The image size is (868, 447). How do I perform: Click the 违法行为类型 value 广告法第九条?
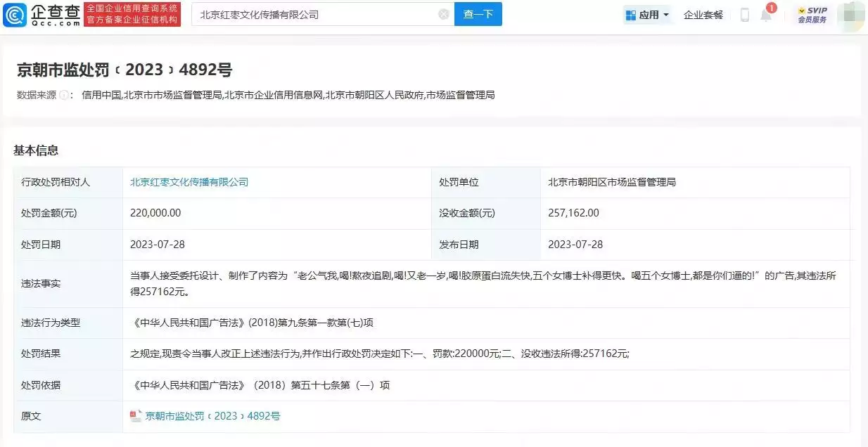pyautogui.click(x=252, y=323)
